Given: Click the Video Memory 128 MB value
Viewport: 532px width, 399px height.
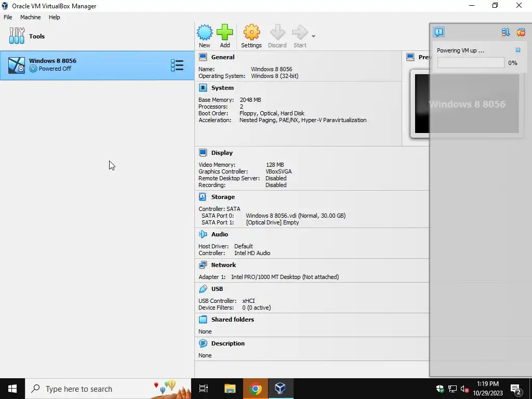Looking at the screenshot, I should pos(275,165).
